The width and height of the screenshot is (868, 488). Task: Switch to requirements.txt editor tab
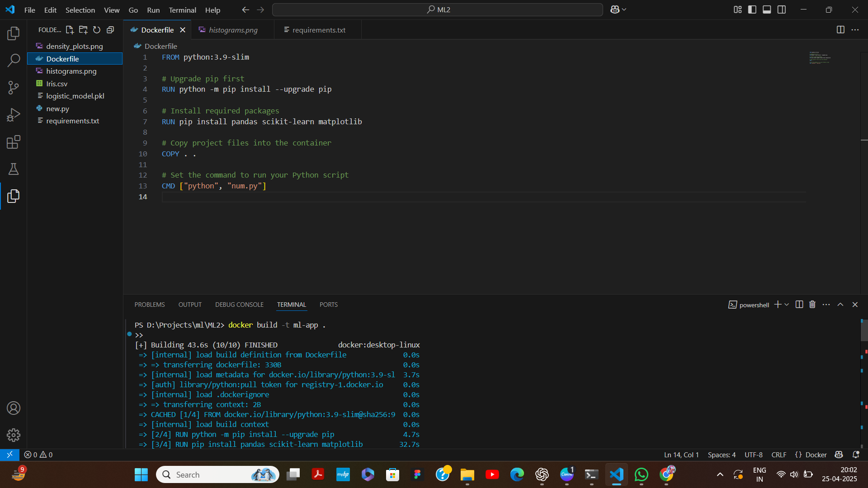[x=318, y=30]
